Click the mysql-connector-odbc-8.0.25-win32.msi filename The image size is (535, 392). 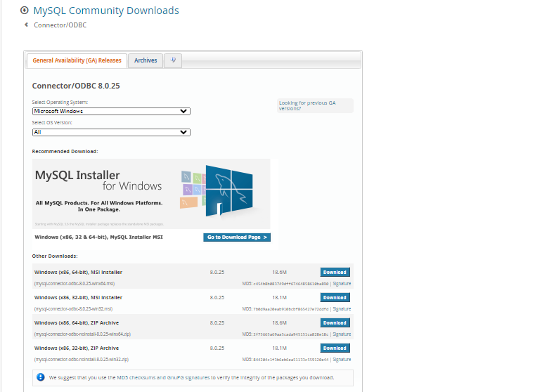pyautogui.click(x=73, y=309)
